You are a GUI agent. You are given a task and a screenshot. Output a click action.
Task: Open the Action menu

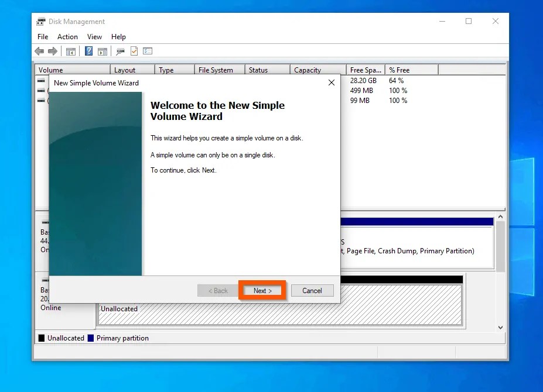(67, 36)
